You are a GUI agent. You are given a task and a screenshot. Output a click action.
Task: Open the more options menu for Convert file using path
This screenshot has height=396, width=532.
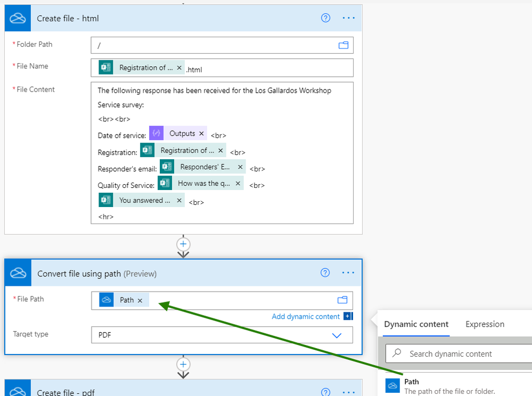coord(348,273)
